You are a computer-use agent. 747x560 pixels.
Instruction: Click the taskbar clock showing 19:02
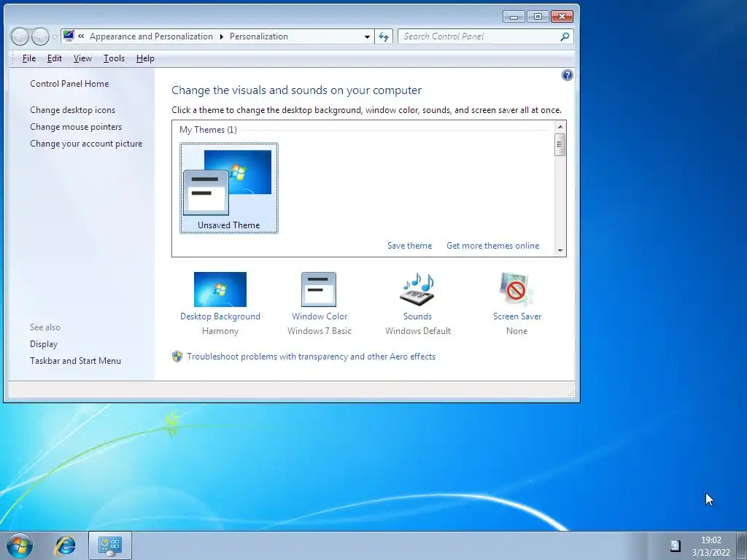point(711,546)
